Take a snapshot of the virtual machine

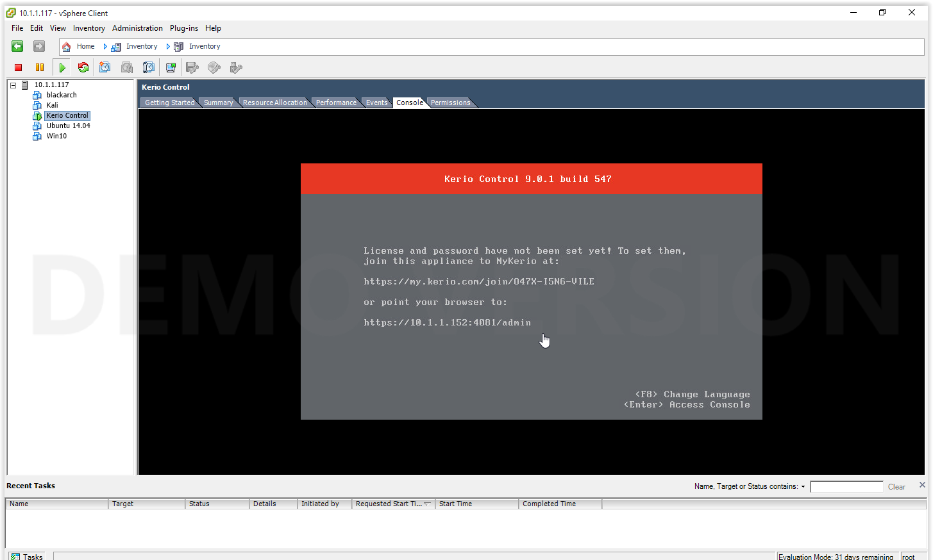pyautogui.click(x=105, y=67)
